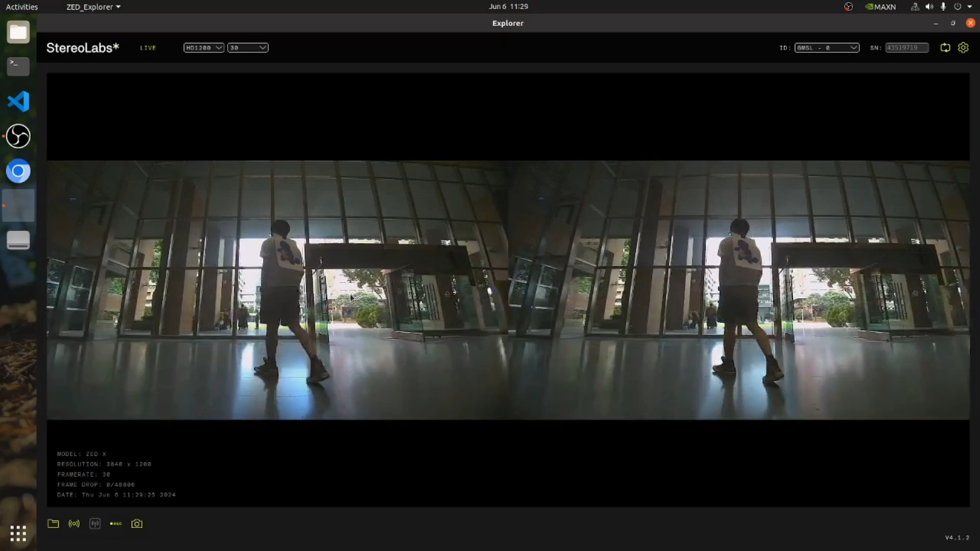This screenshot has width=980, height=551.
Task: Click the boxed antenna stream receiver icon
Action: coord(95,523)
